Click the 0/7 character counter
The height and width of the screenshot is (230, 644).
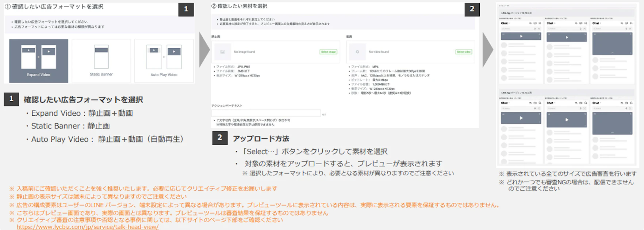(324, 115)
